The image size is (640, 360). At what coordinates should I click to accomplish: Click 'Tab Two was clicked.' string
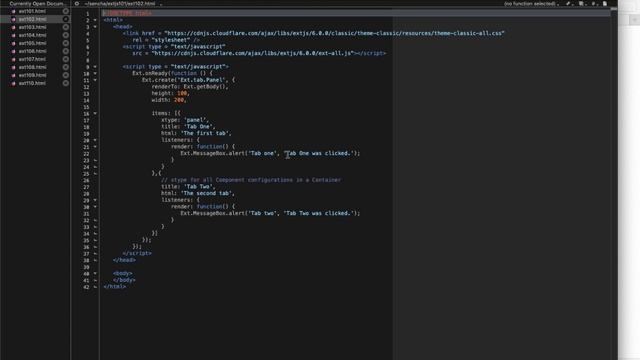point(318,213)
